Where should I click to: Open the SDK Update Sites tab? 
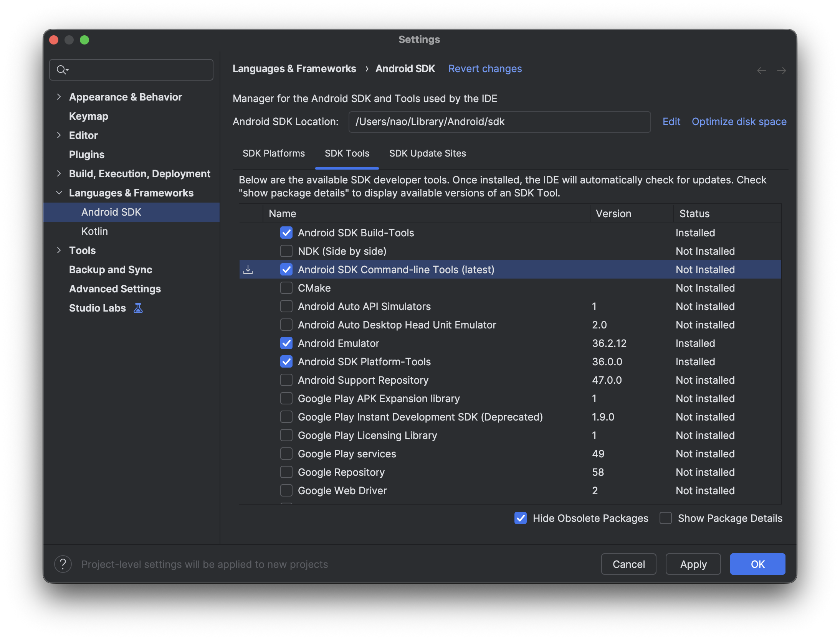[x=427, y=153]
